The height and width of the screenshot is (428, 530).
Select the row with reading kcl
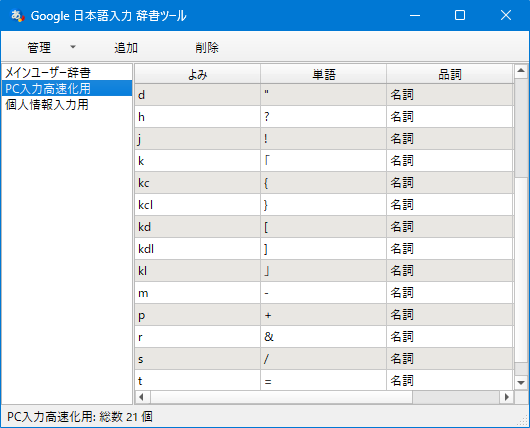click(x=324, y=205)
